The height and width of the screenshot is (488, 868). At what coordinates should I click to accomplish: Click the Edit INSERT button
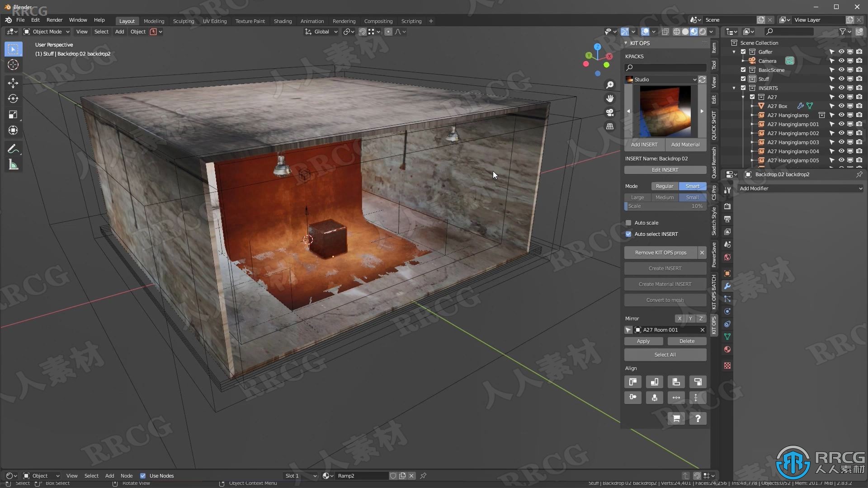click(x=665, y=170)
